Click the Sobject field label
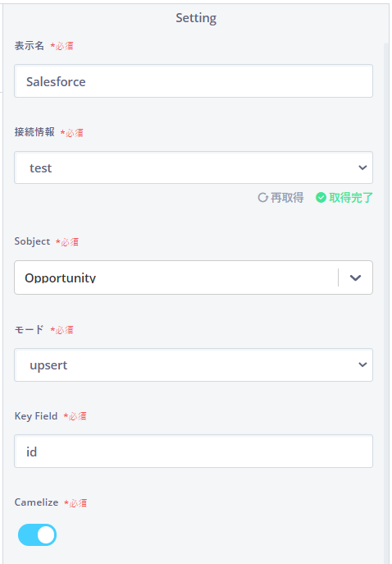 [x=32, y=241]
